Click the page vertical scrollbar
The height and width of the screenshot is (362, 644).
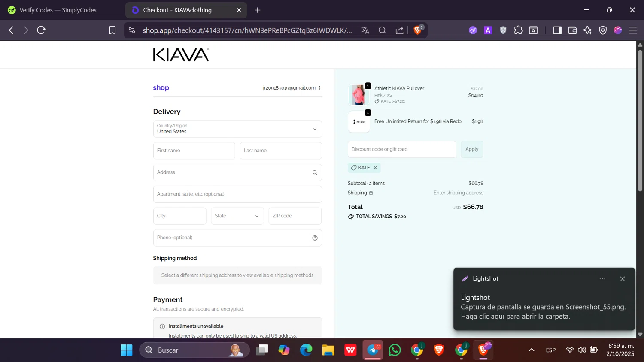click(640, 120)
